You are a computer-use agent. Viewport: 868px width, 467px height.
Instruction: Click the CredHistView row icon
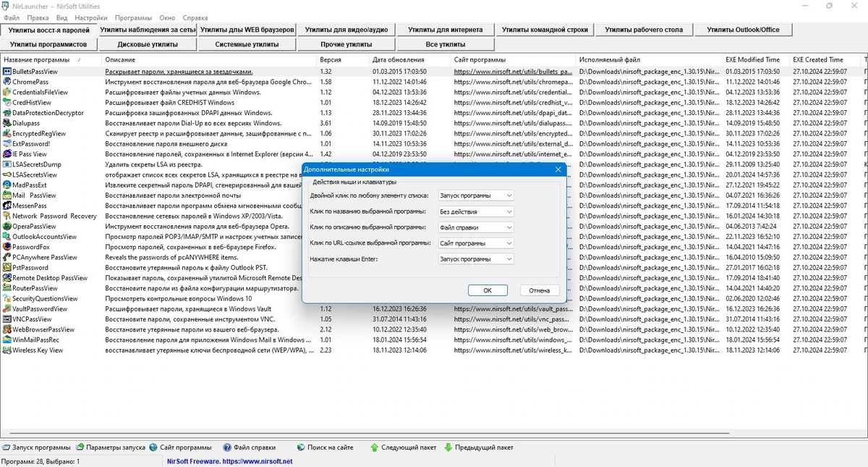[7, 103]
